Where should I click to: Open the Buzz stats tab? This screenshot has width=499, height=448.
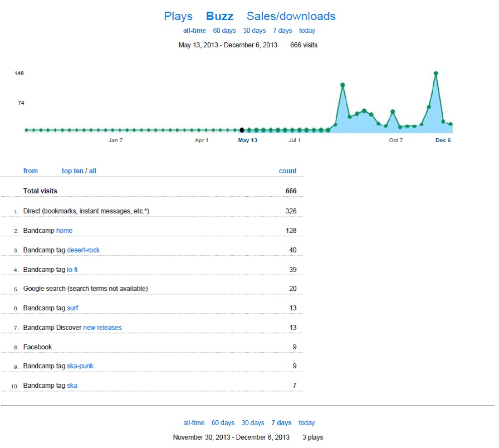click(x=219, y=16)
